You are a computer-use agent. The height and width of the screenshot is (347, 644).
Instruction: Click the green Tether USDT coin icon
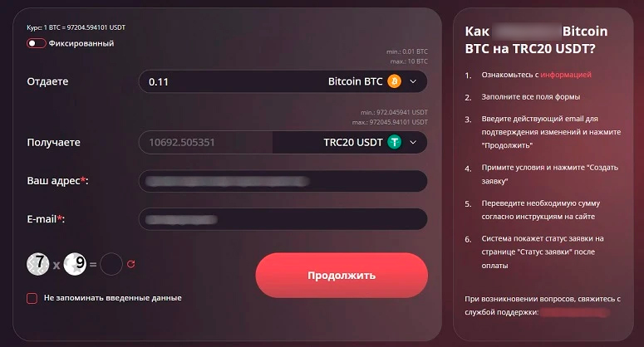point(394,142)
